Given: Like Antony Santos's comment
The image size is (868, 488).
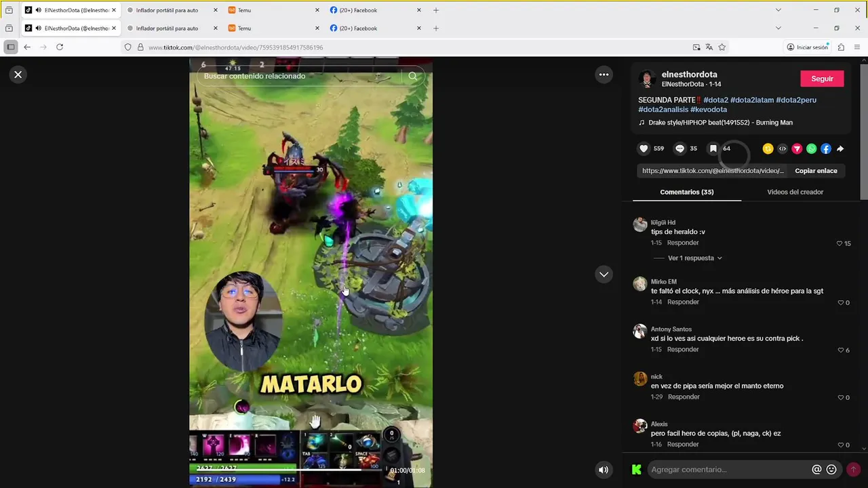Looking at the screenshot, I should point(840,350).
